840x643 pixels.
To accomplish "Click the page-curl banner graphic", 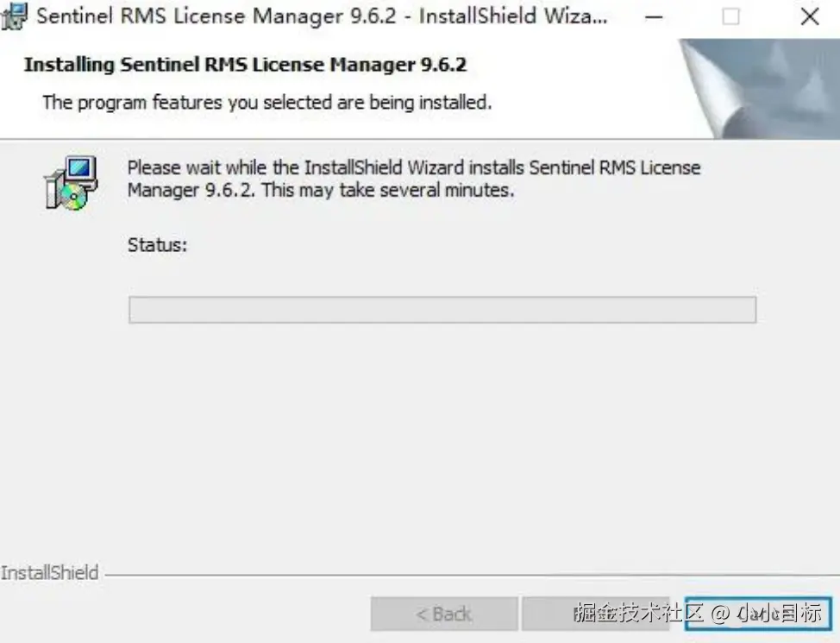I will (x=759, y=89).
